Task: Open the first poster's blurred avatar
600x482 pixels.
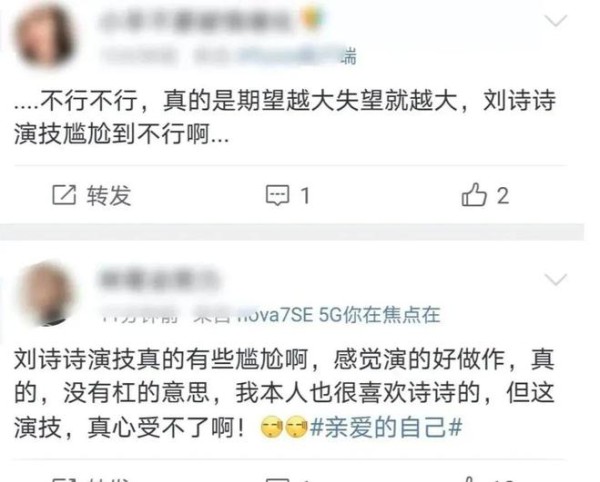Action: click(43, 36)
